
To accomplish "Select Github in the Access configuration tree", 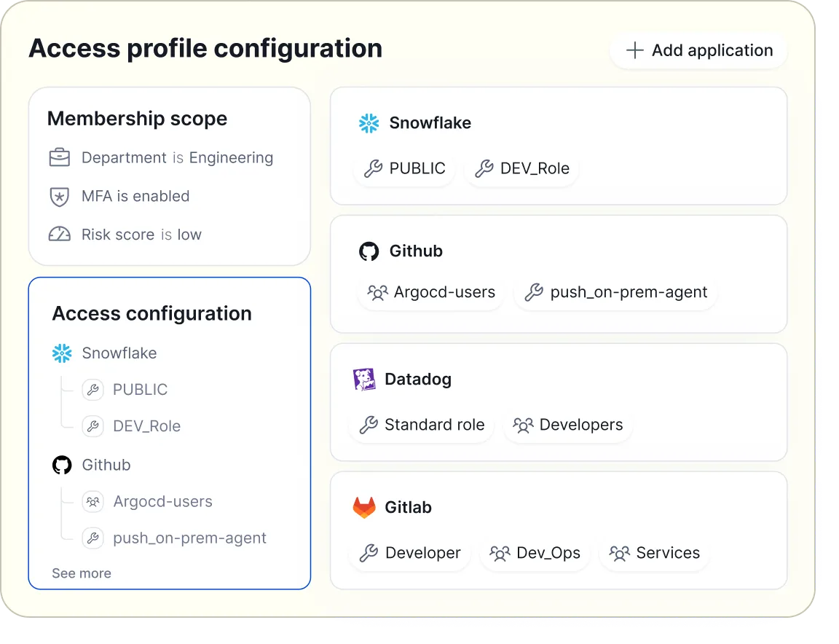I will point(106,466).
